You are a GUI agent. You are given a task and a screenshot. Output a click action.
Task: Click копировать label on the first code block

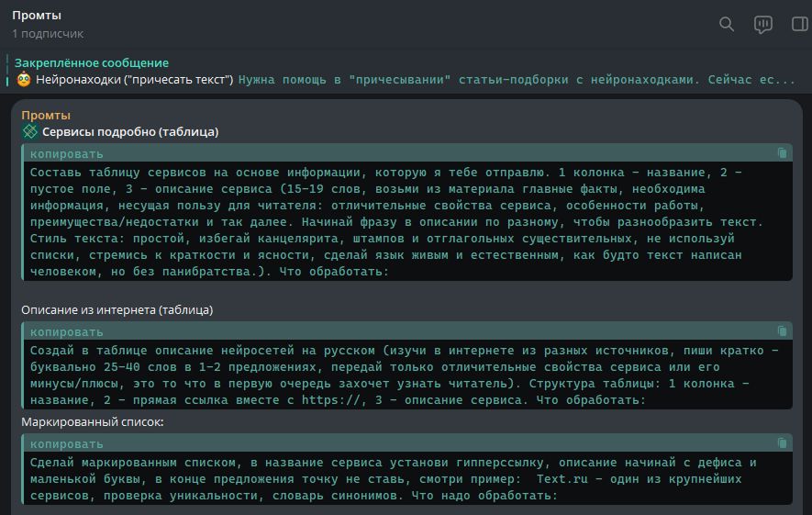pyautogui.click(x=66, y=154)
